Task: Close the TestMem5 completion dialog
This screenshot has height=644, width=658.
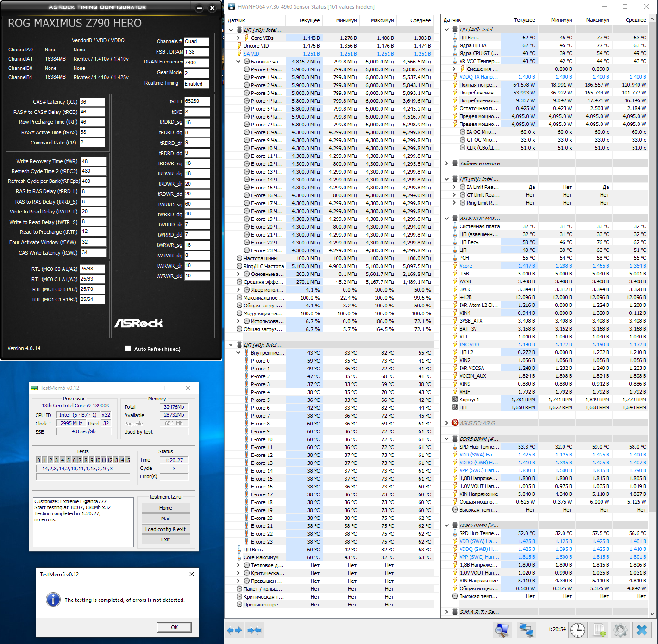Action: coord(192,574)
